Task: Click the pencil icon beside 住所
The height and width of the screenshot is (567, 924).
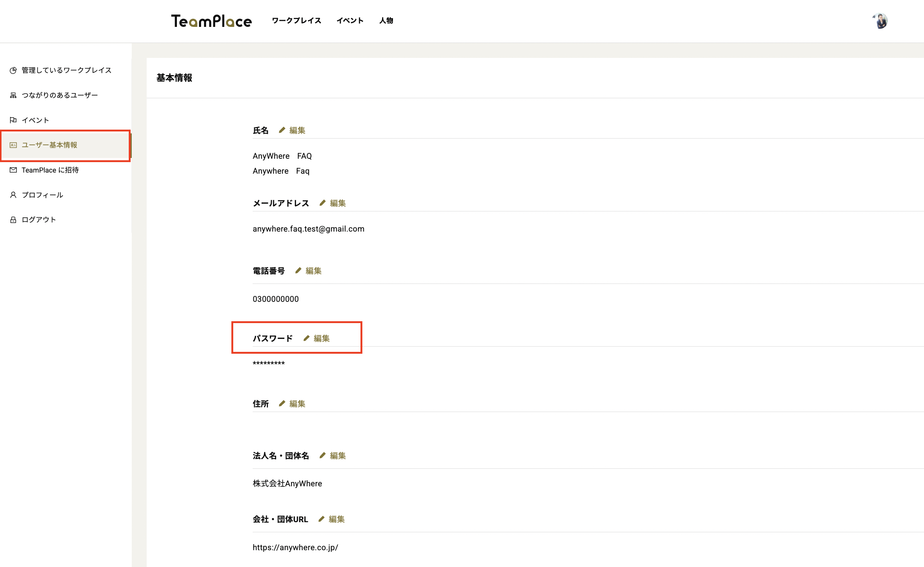Action: point(282,403)
